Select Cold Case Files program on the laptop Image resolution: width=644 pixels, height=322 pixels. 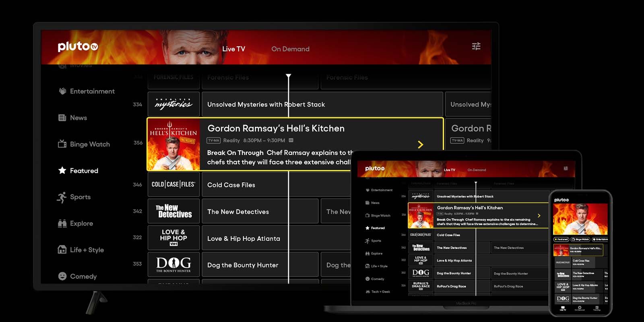pyautogui.click(x=492, y=235)
